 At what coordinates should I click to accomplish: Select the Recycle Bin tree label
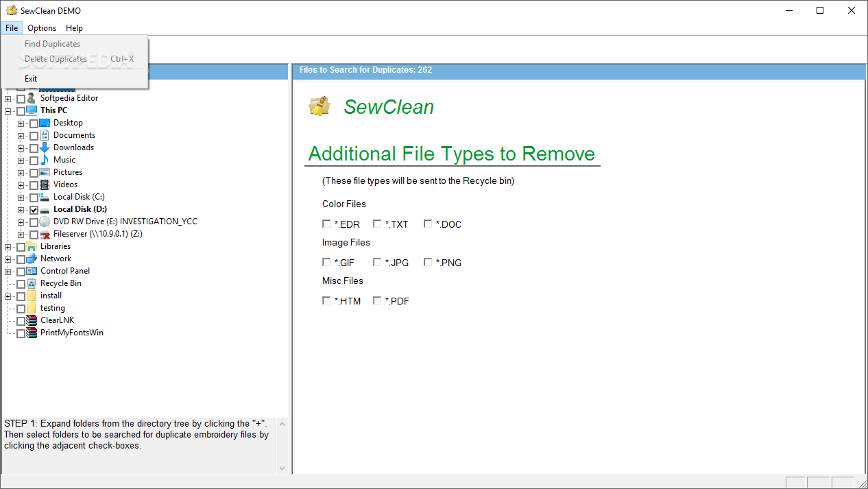pos(61,283)
